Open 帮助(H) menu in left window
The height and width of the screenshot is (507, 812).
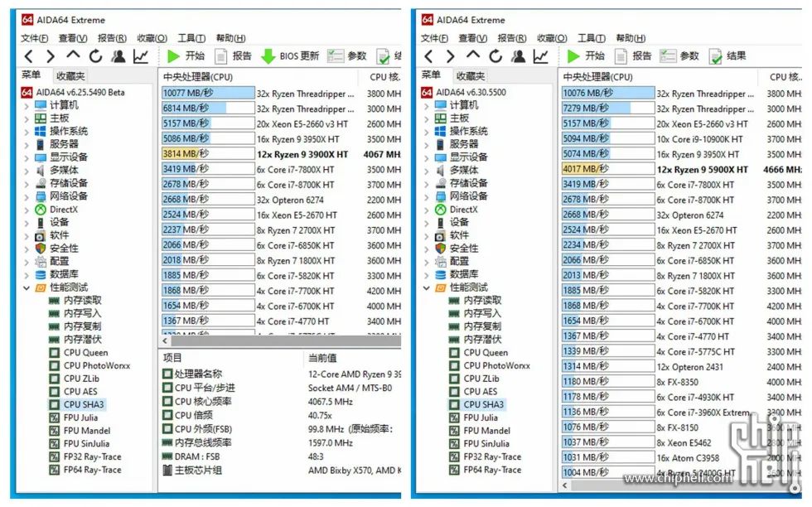[x=230, y=38]
